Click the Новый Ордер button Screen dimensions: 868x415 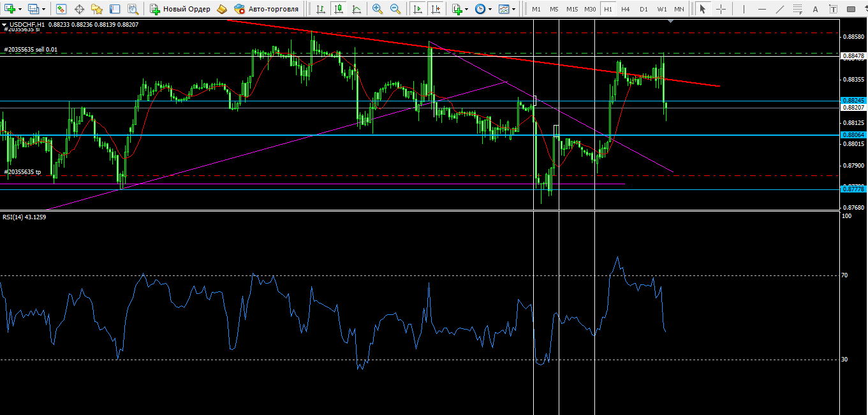click(x=180, y=9)
